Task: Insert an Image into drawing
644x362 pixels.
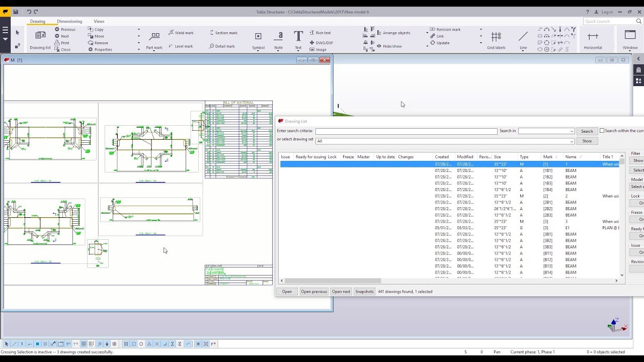Action: pos(318,49)
